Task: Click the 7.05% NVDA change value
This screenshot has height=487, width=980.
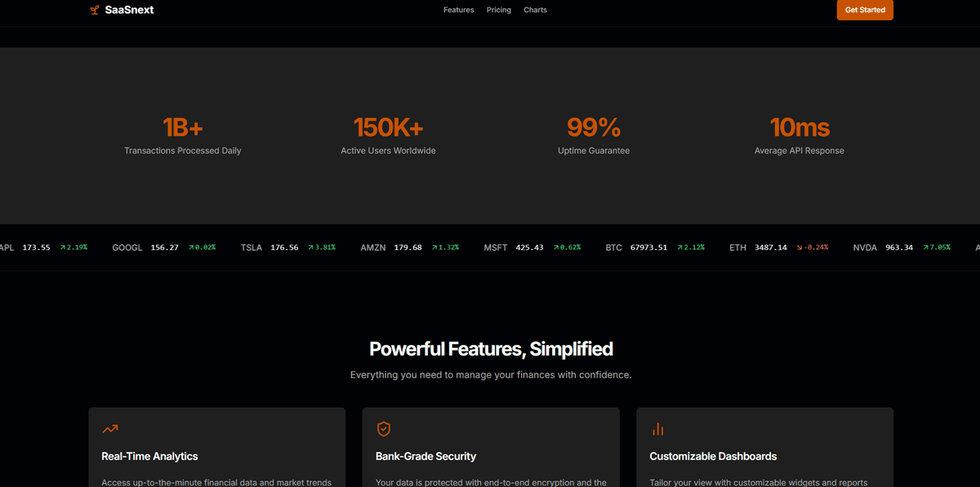Action: pyautogui.click(x=940, y=248)
